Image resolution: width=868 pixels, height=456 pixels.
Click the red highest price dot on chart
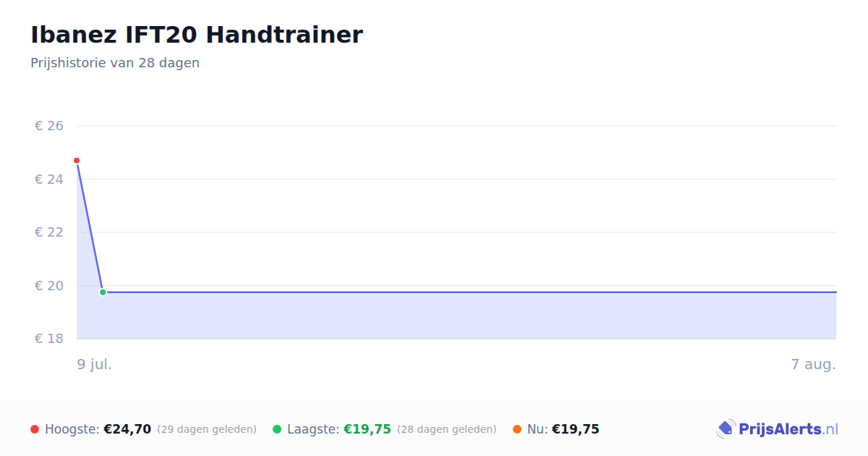point(77,161)
